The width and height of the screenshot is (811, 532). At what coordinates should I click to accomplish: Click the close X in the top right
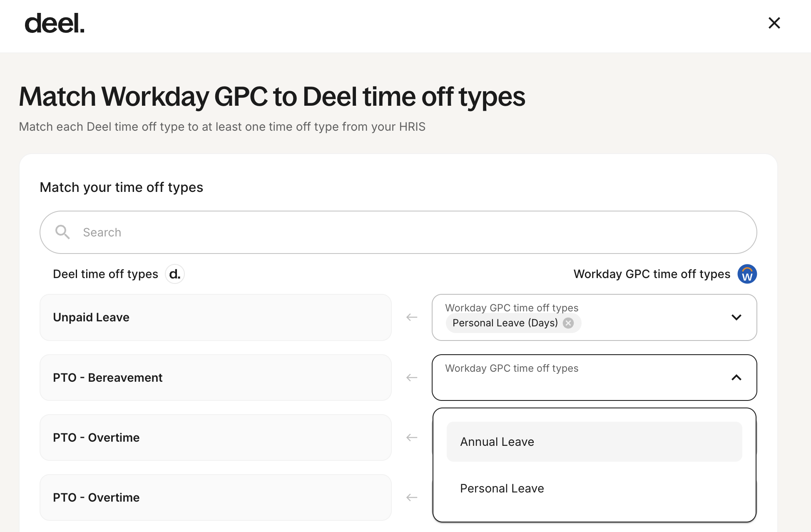pos(774,23)
